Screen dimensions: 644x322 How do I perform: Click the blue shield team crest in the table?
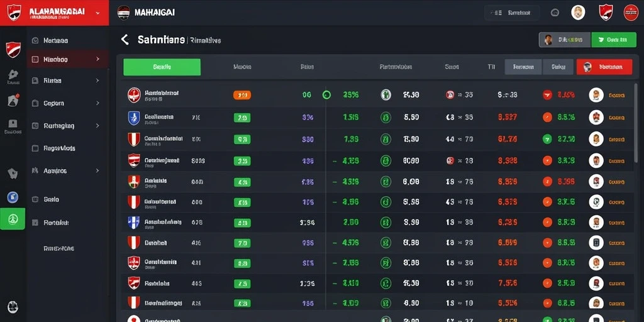pos(134,118)
